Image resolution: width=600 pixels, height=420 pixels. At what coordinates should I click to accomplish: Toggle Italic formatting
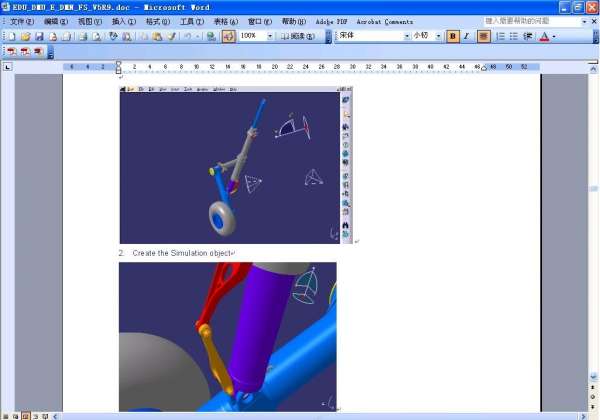[x=466, y=36]
